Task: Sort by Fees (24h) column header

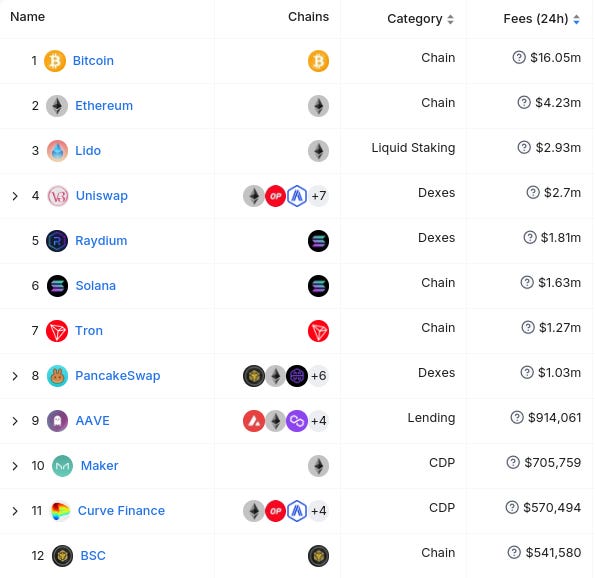Action: point(541,19)
